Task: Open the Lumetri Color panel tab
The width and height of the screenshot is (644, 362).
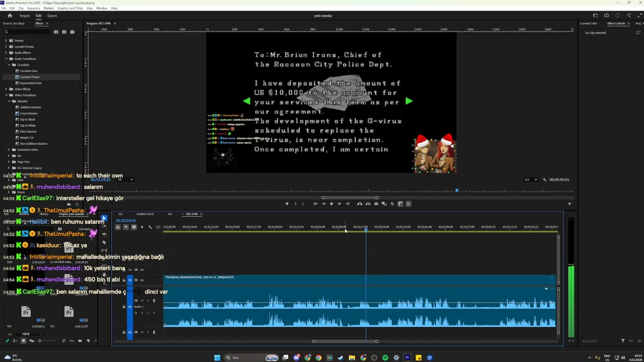Action: [x=589, y=23]
